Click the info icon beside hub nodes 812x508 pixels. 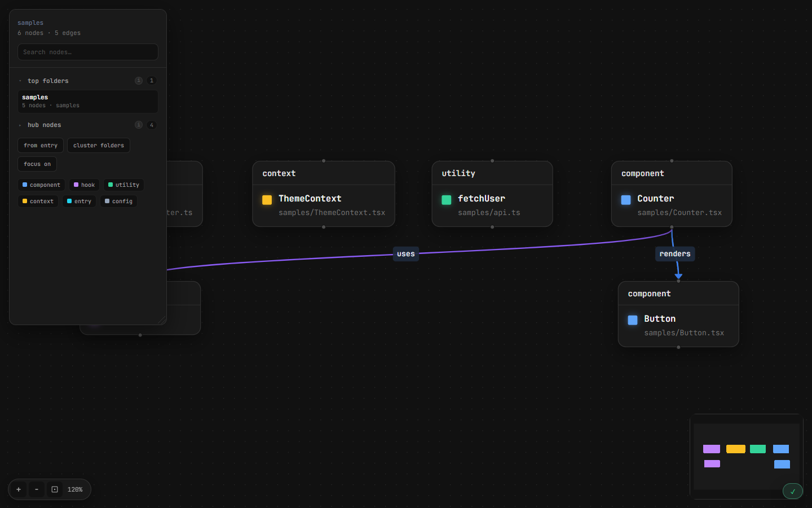pyautogui.click(x=139, y=125)
